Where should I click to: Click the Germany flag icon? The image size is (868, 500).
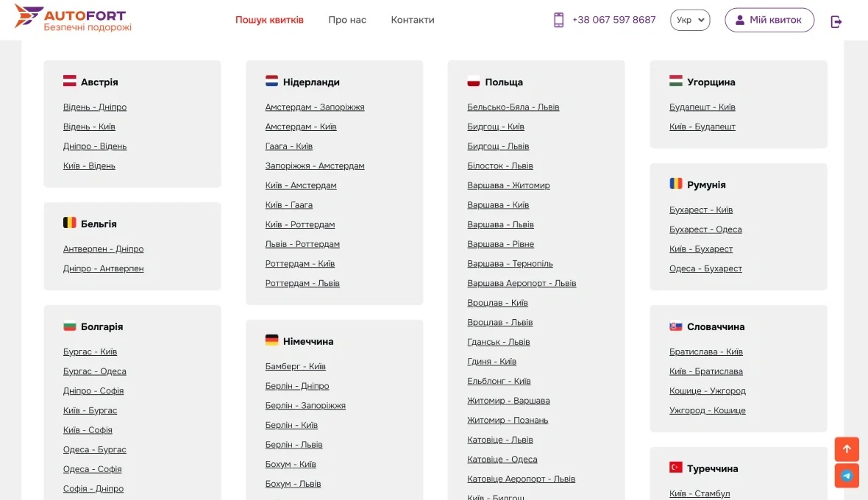click(272, 340)
